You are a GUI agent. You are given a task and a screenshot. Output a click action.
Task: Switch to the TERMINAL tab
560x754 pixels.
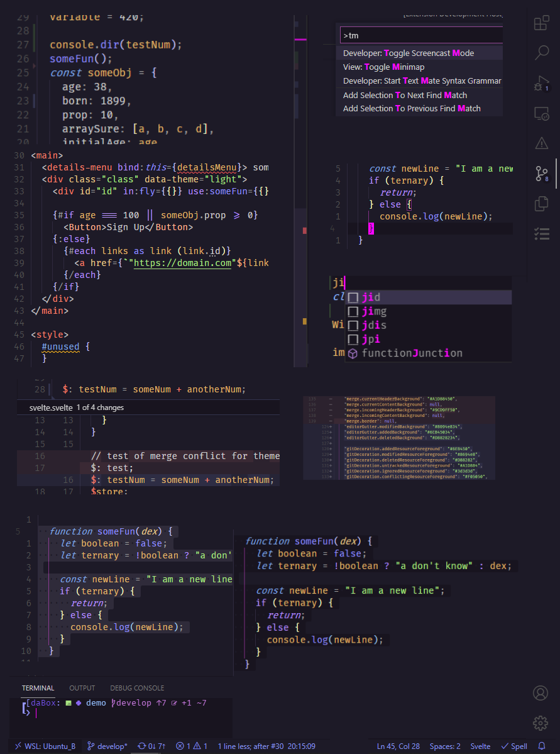pyautogui.click(x=38, y=688)
